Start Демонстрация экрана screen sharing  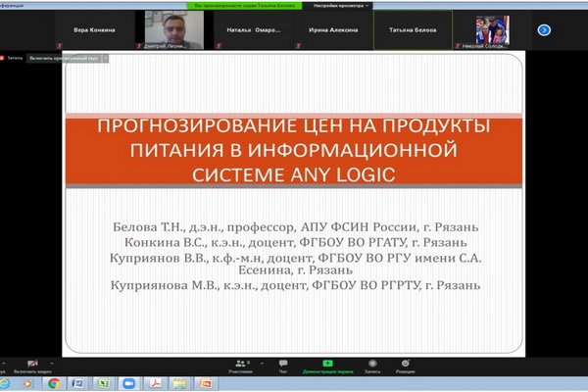point(327,367)
